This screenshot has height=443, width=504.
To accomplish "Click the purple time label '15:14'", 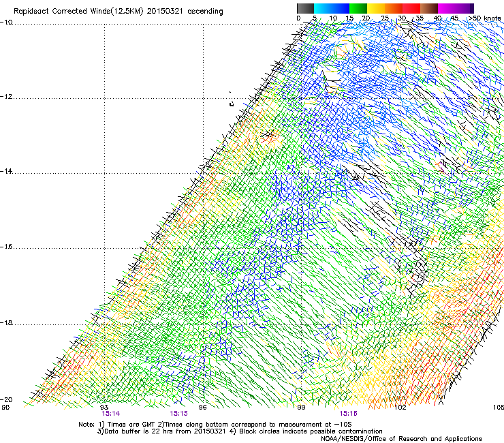I will [x=110, y=414].
